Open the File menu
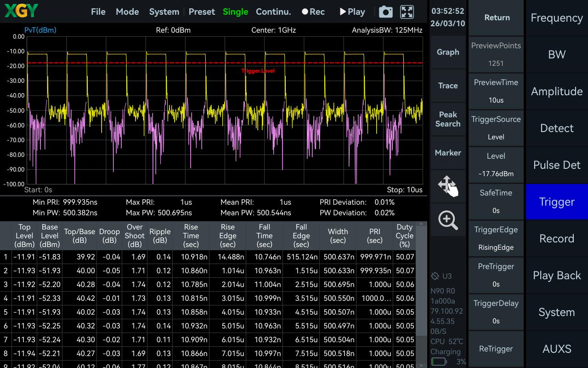Screen dimensions: 588x368 [x=98, y=12]
